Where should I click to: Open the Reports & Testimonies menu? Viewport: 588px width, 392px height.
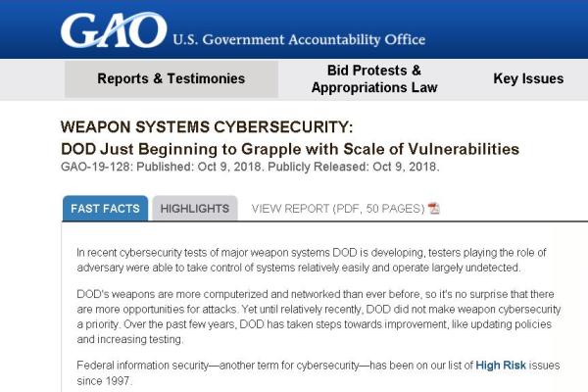click(171, 78)
